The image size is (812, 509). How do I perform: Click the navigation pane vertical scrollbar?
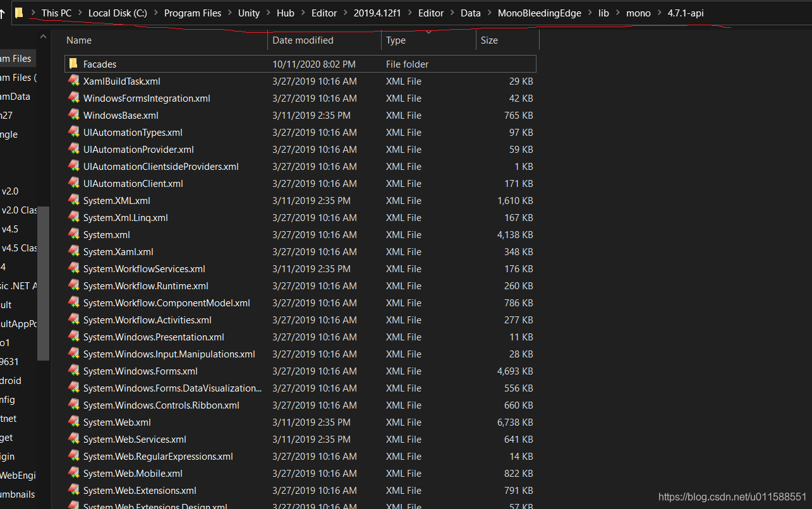click(44, 283)
